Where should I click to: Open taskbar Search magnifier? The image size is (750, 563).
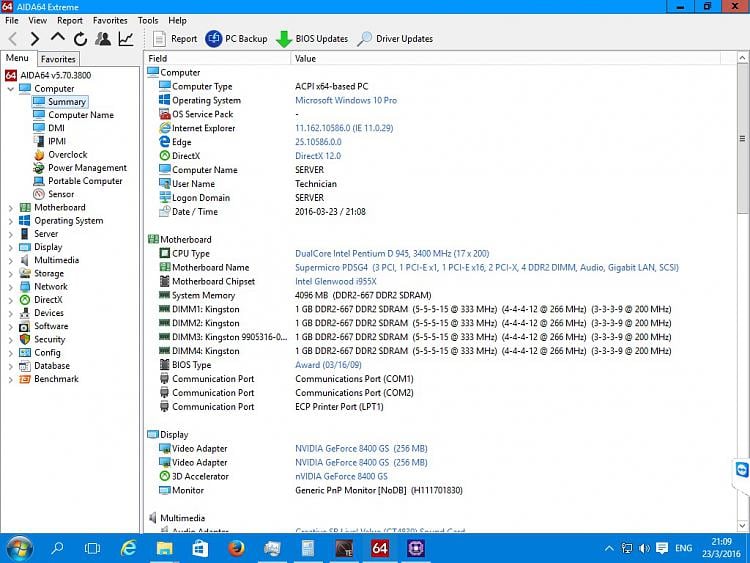pyautogui.click(x=57, y=548)
